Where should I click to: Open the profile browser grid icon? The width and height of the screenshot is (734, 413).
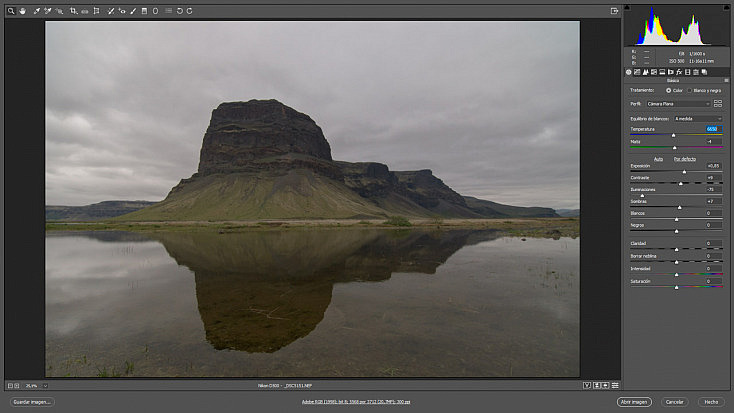coord(718,104)
